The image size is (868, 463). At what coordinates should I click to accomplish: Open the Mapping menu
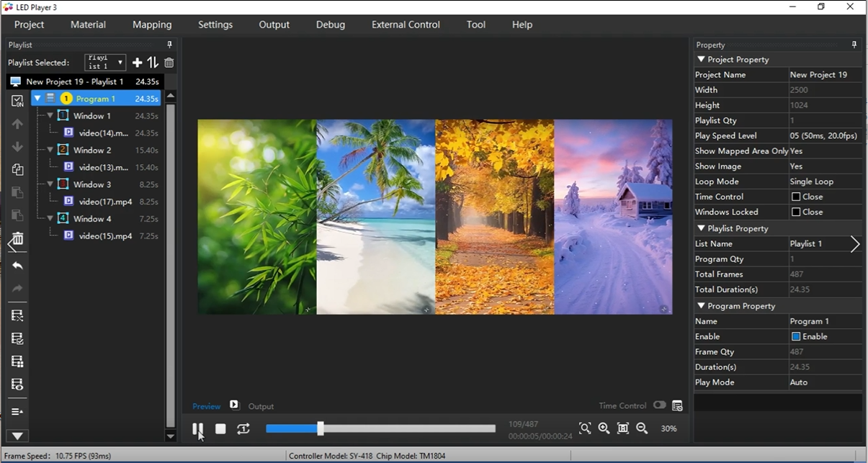[x=152, y=24]
